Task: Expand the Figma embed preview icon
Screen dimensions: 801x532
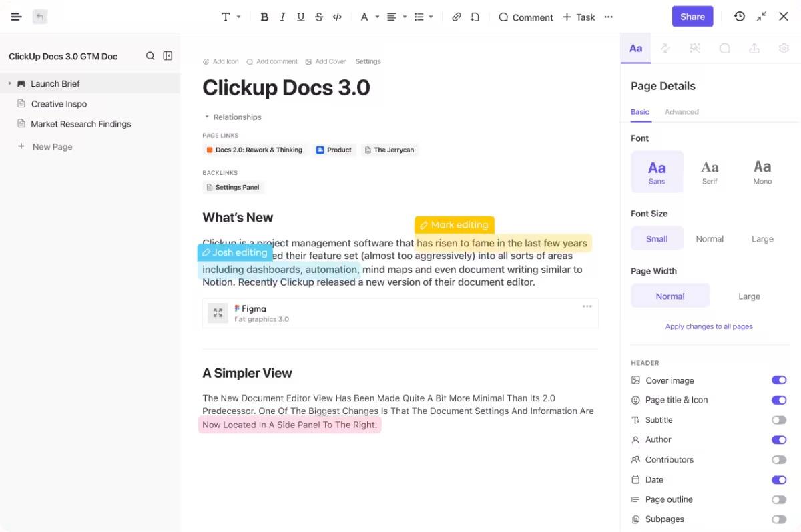Action: pyautogui.click(x=218, y=313)
